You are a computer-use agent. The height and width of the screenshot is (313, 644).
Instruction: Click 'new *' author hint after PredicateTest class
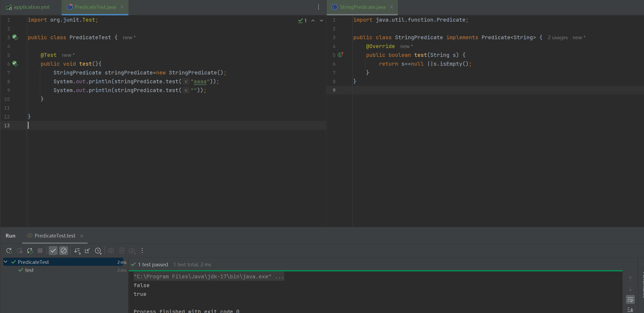pyautogui.click(x=129, y=38)
